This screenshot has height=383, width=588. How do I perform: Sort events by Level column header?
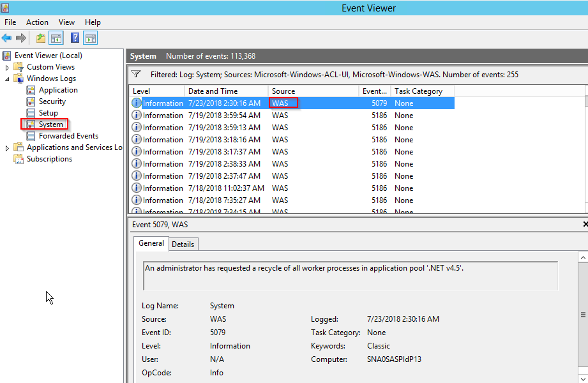click(x=157, y=91)
